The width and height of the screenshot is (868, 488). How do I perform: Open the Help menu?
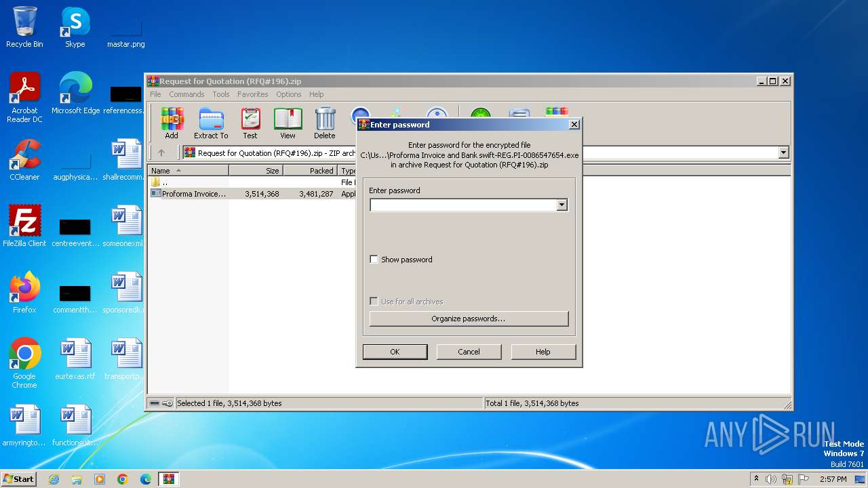point(317,94)
